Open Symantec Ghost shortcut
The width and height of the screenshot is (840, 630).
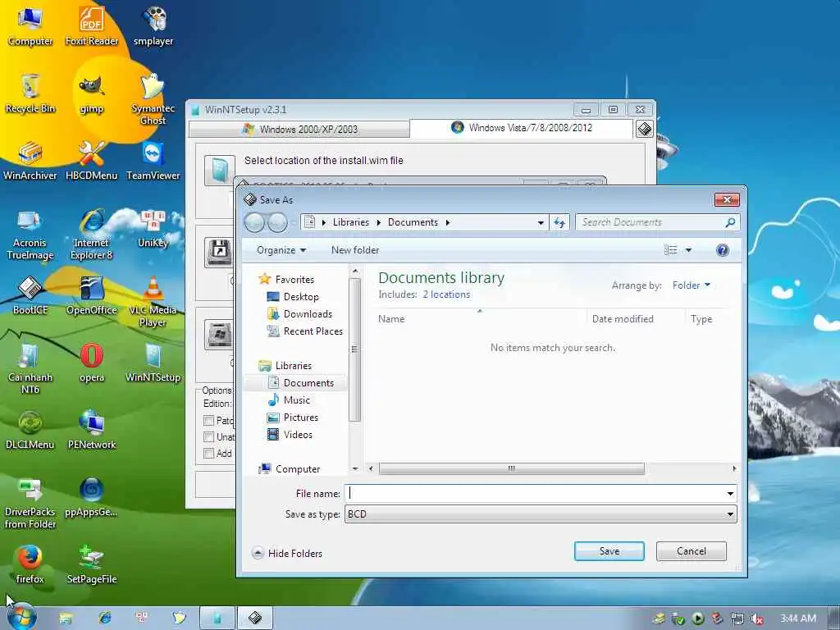tap(153, 99)
